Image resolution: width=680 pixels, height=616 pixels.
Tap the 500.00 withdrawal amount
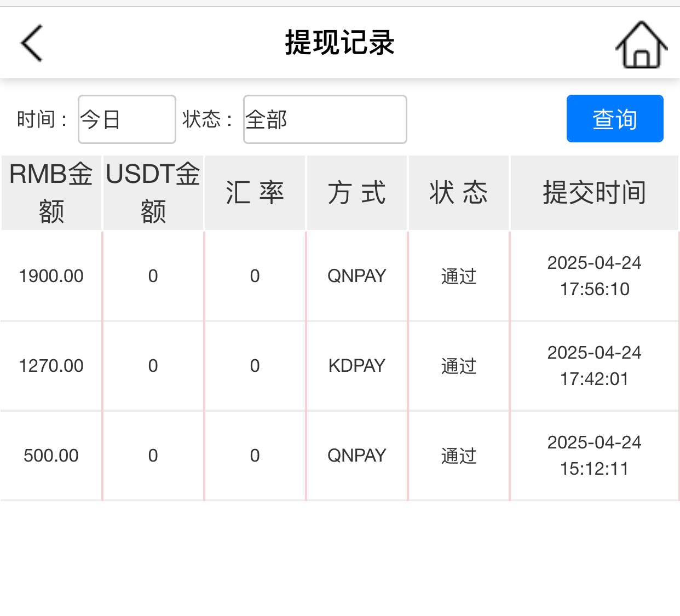click(51, 456)
